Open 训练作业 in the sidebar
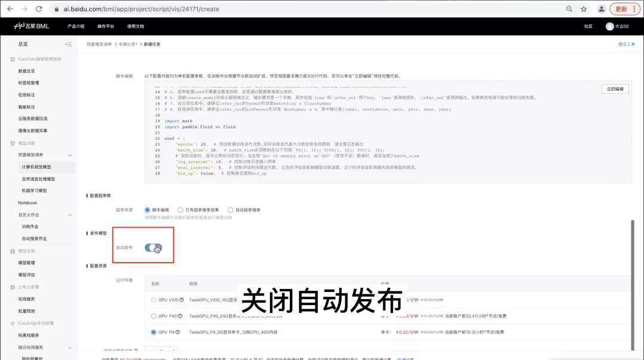The height and width of the screenshot is (360, 644). tap(30, 227)
